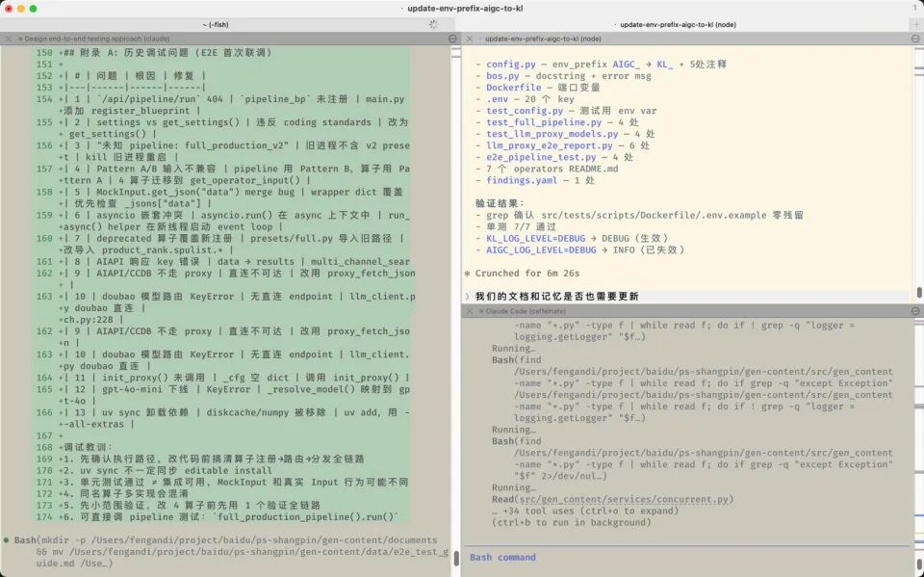
Task: Click the 'Dockerfile' entry in the changed-files list
Action: click(x=513, y=88)
